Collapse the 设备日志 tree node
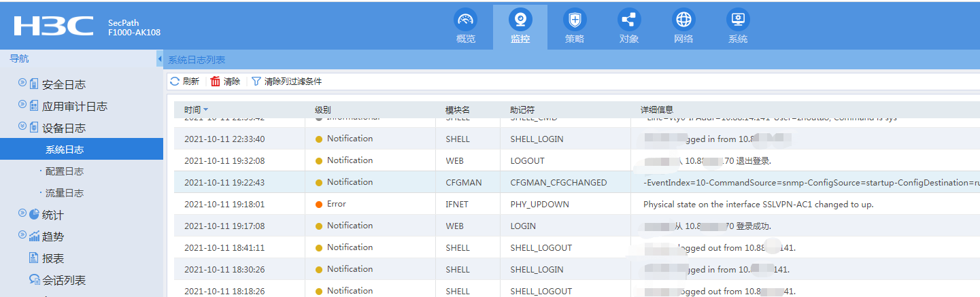The width and height of the screenshot is (980, 297). click(22, 126)
